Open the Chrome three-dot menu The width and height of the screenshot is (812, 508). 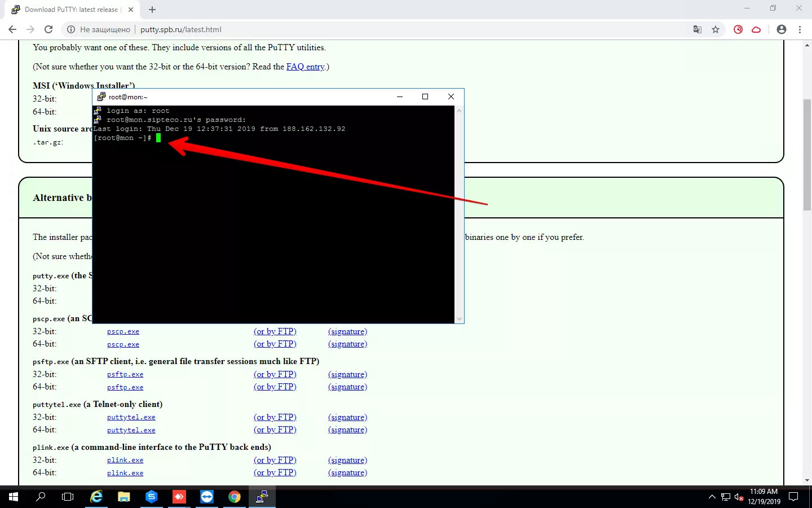click(800, 29)
